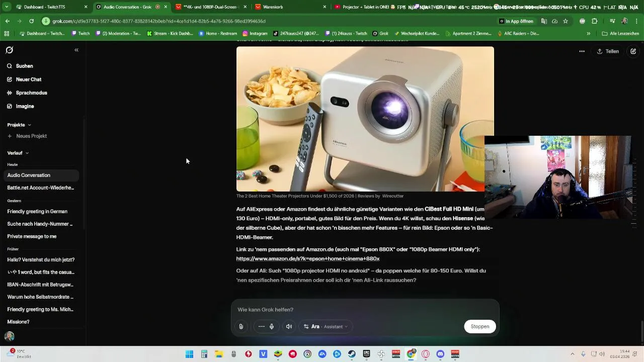The image size is (644, 362).
Task: Click the grok.com address bar
Action: click(267, 21)
